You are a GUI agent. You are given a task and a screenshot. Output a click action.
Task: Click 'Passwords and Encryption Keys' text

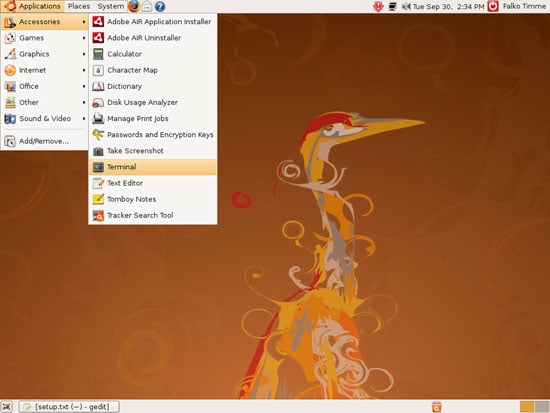[x=160, y=135]
